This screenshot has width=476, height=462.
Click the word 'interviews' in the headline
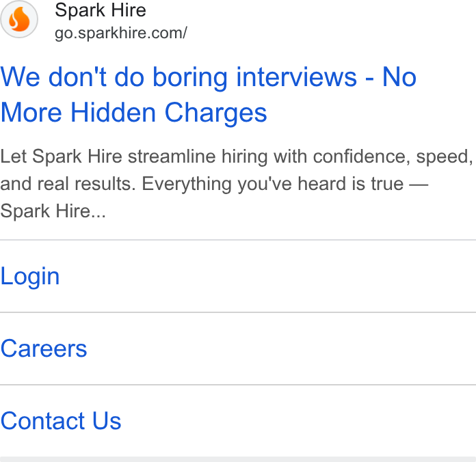(296, 77)
